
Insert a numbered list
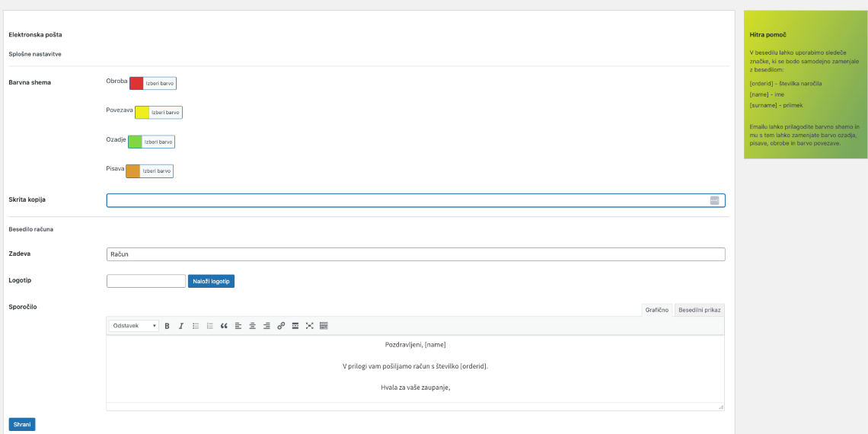209,326
